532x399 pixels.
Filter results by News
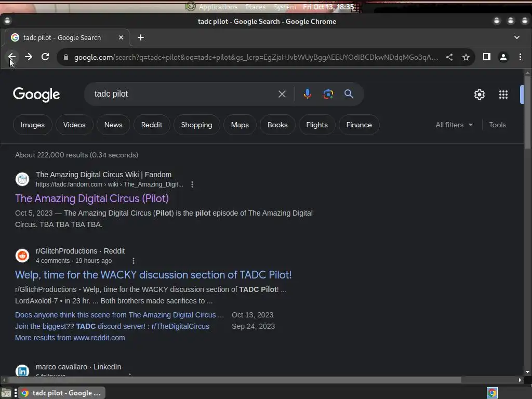113,125
